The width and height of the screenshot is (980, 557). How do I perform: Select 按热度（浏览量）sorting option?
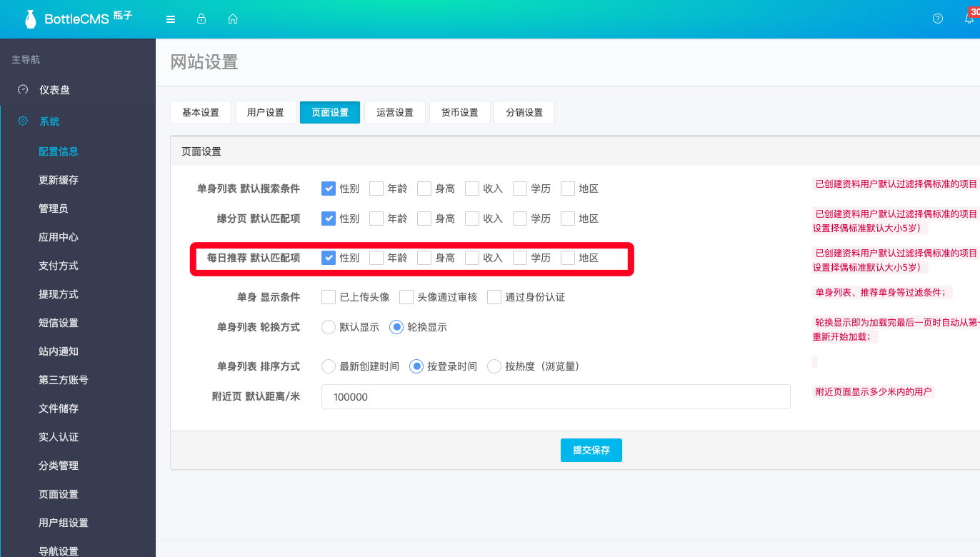494,366
